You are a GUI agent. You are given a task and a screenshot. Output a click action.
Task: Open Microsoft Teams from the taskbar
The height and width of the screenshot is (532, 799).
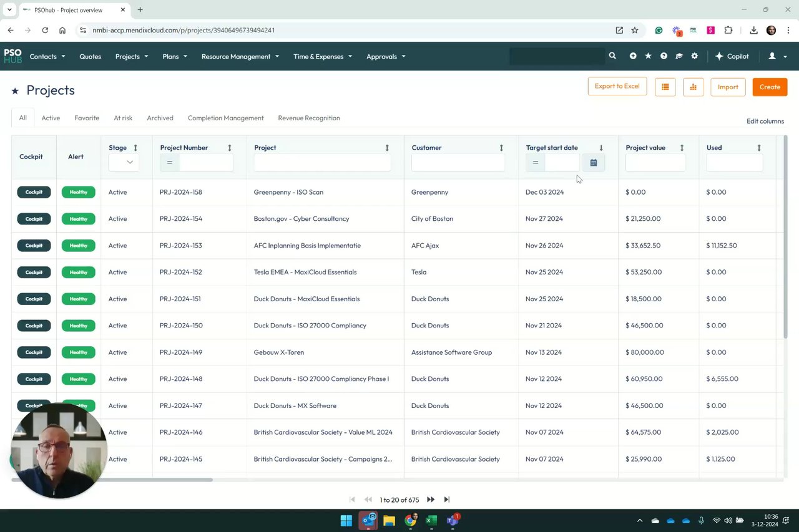[453, 521]
